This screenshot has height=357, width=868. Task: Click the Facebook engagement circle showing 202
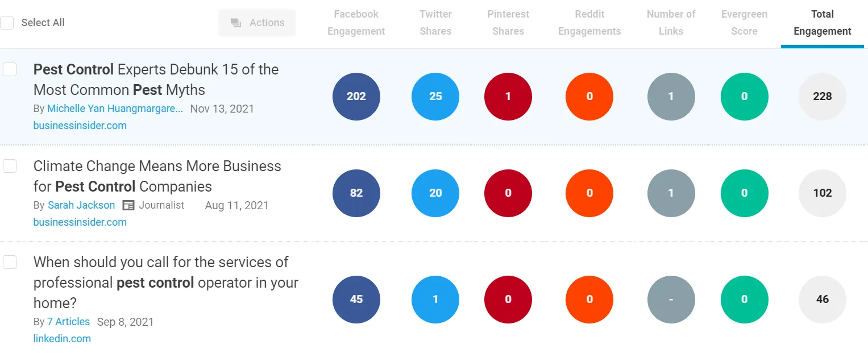pyautogui.click(x=356, y=97)
